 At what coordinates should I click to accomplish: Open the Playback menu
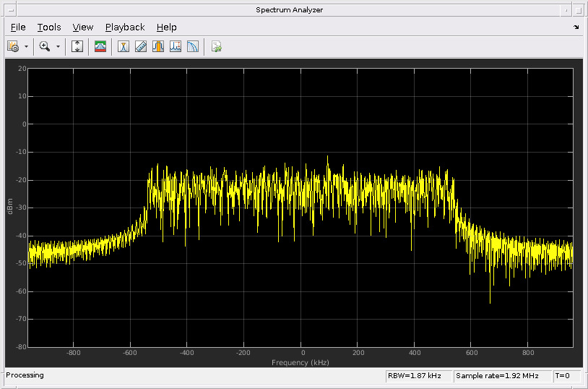(125, 27)
